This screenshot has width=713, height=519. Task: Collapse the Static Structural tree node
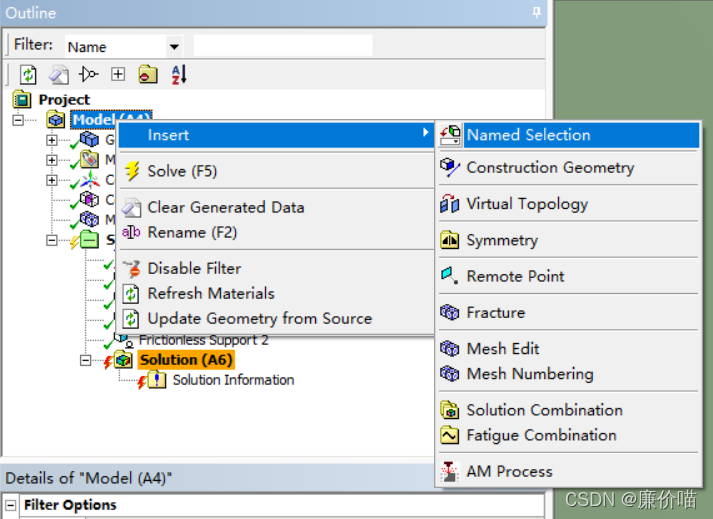pyautogui.click(x=52, y=240)
